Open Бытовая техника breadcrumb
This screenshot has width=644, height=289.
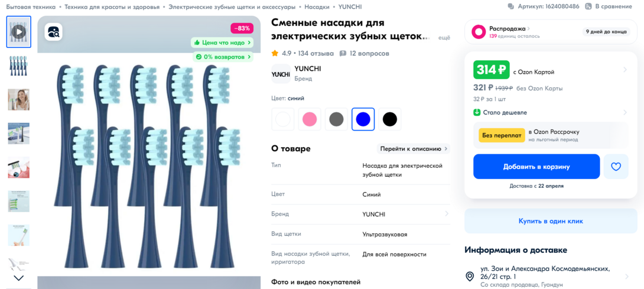pos(31,7)
